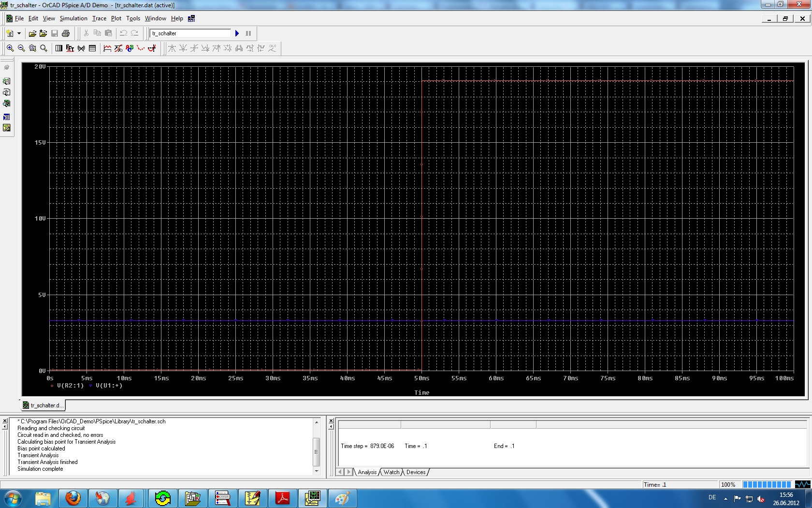The image size is (812, 508).
Task: Click the Redo arrow icon
Action: (x=135, y=33)
